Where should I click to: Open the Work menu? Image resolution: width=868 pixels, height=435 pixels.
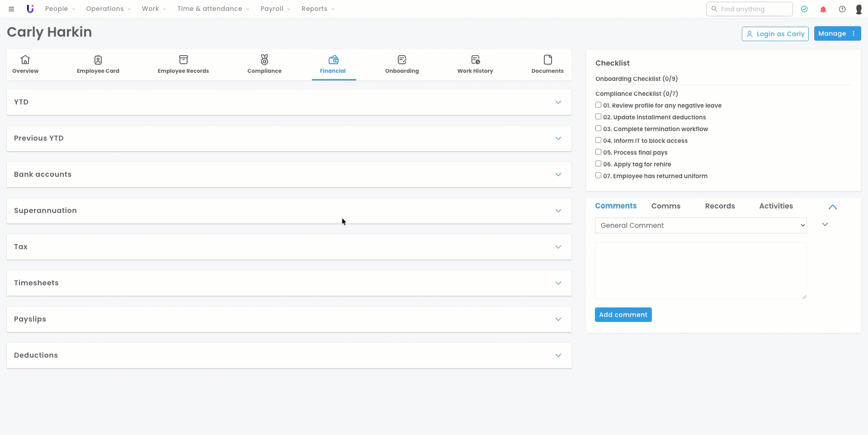point(154,9)
